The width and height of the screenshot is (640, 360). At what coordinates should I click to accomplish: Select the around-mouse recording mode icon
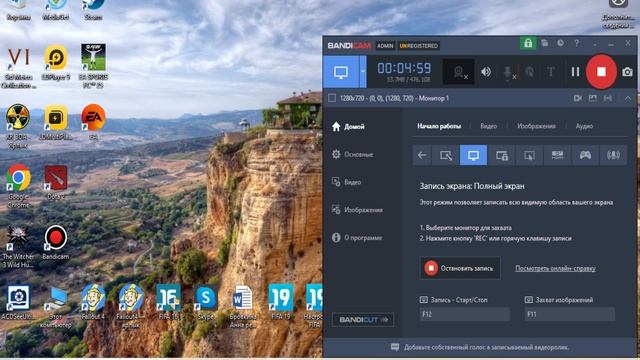click(529, 155)
